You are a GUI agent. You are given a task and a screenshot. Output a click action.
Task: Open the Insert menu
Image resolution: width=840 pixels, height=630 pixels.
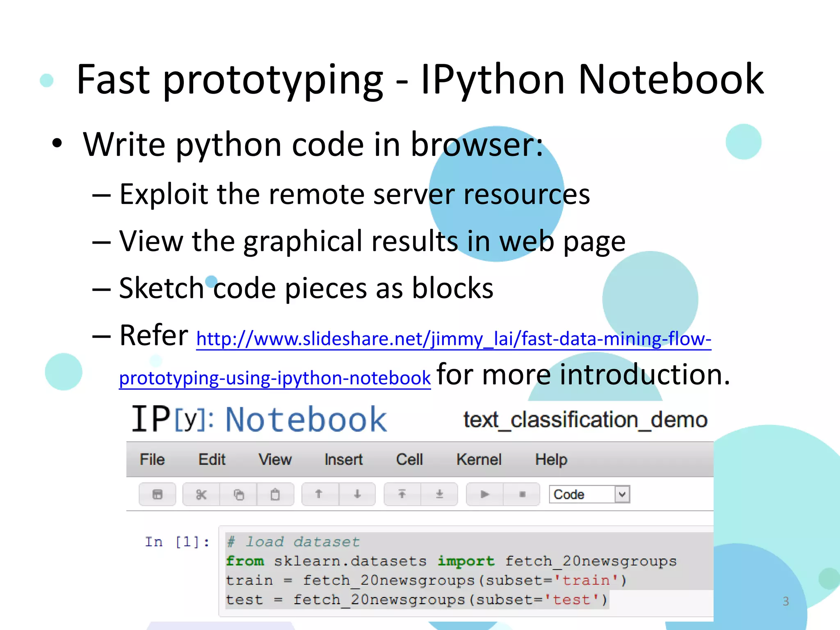click(x=343, y=459)
